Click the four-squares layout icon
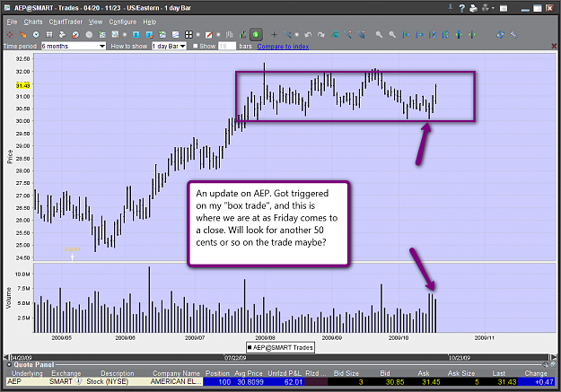This screenshot has height=392, width=561. (188, 35)
